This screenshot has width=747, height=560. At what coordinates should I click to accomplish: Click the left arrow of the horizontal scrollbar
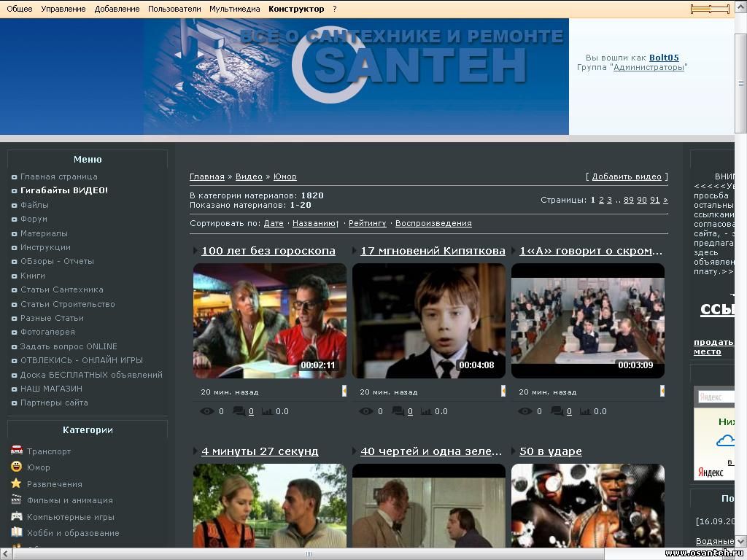[4, 554]
